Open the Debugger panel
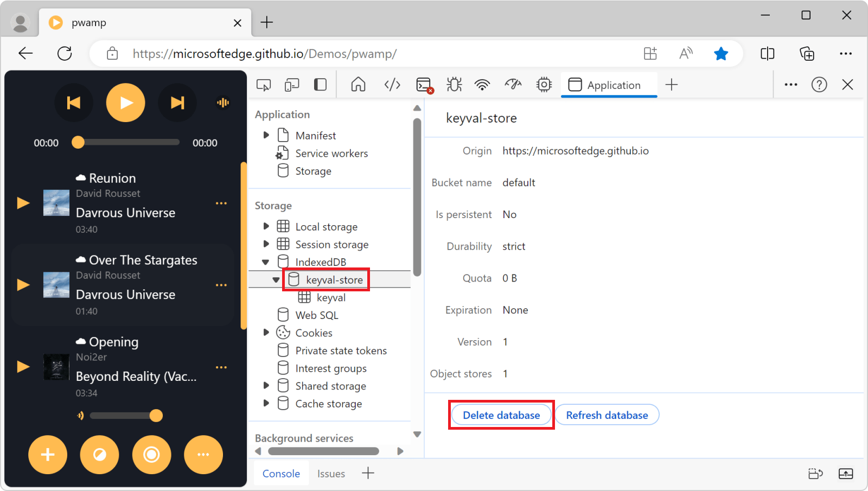868x491 pixels. tap(454, 85)
